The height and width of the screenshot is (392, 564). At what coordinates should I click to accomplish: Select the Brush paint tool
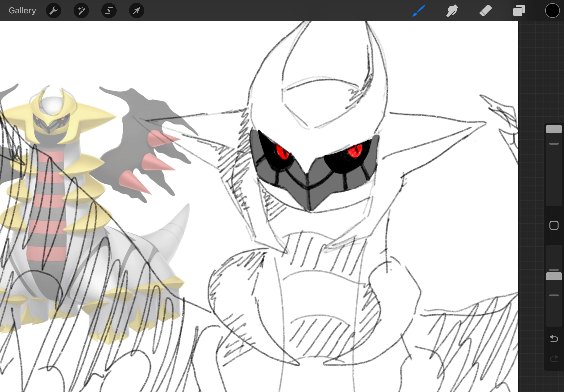419,11
